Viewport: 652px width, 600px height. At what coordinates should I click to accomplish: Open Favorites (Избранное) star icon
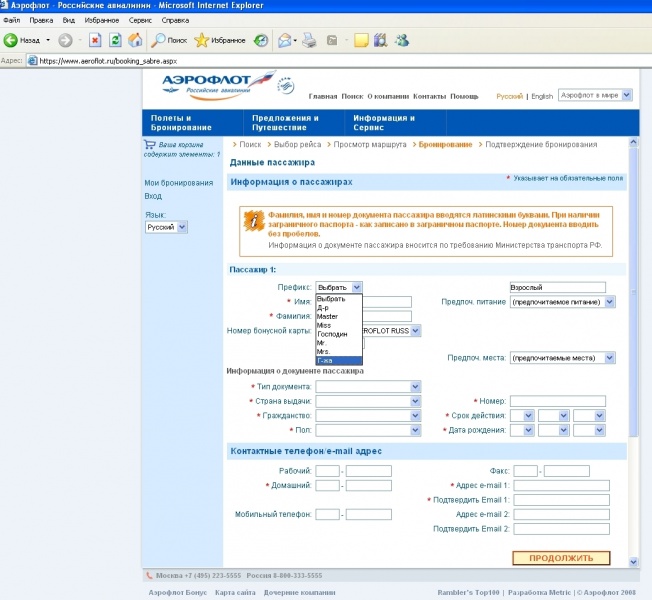(x=202, y=40)
